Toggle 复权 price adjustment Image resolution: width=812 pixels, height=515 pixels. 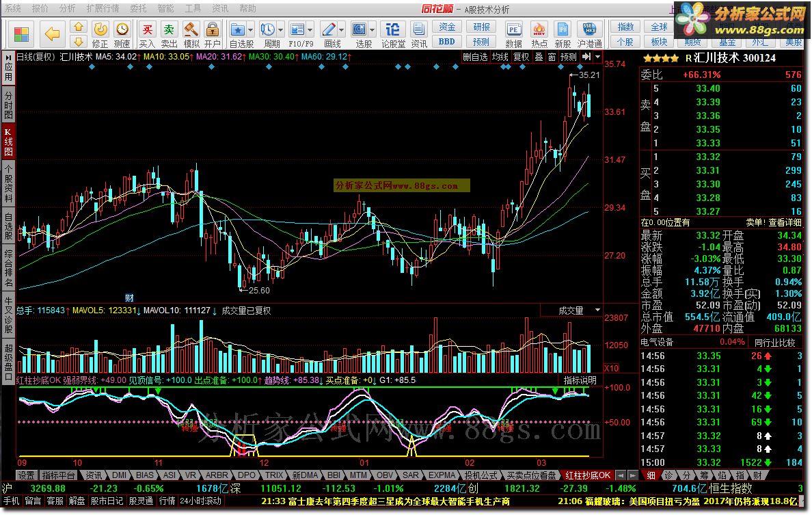pos(520,57)
